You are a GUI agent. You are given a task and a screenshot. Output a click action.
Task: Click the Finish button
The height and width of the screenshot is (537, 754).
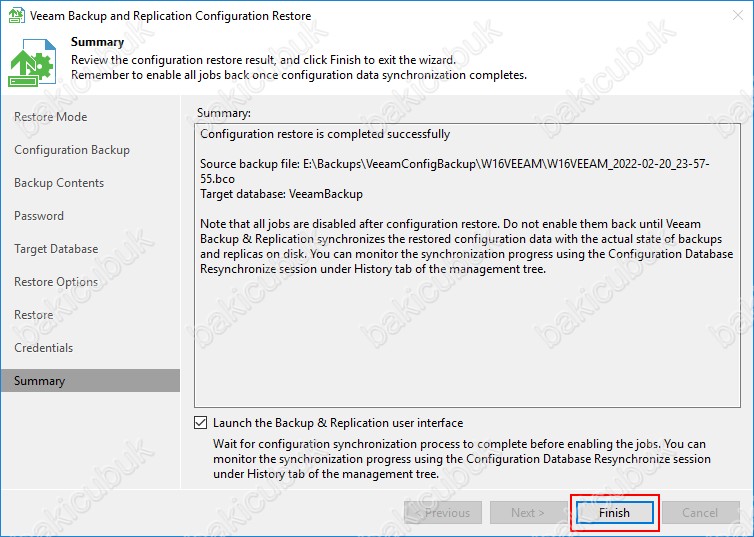point(614,512)
